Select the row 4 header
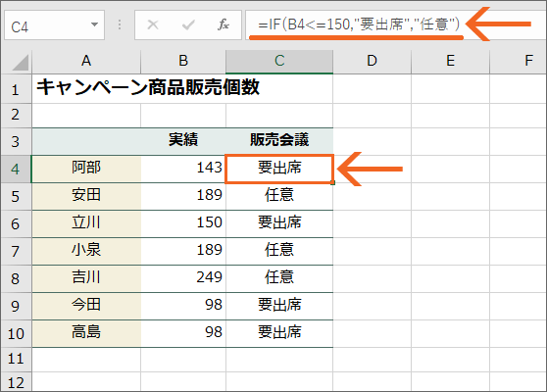The height and width of the screenshot is (392, 547). click(x=16, y=170)
